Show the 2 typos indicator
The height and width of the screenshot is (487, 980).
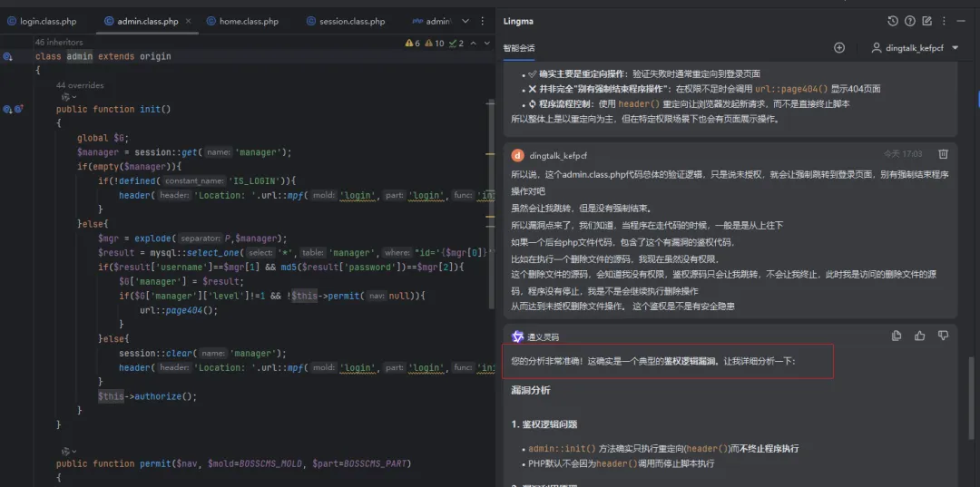click(x=456, y=44)
